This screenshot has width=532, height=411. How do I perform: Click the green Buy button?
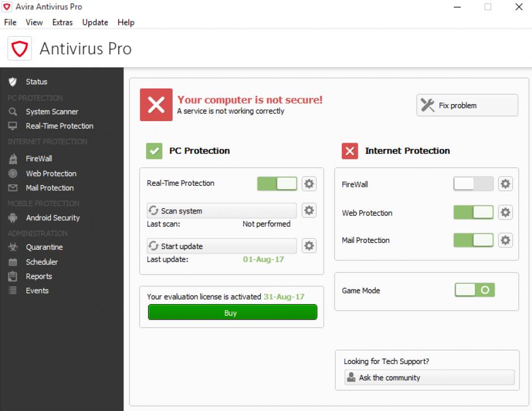point(233,312)
